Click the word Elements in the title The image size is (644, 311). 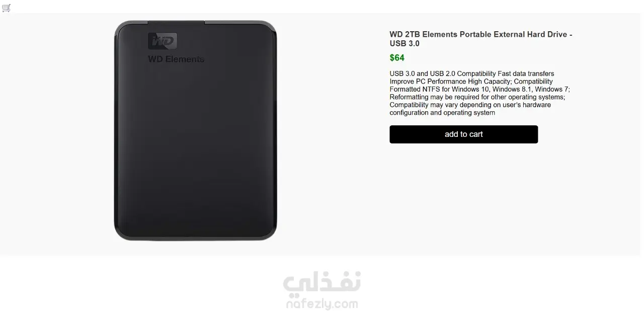(x=440, y=35)
